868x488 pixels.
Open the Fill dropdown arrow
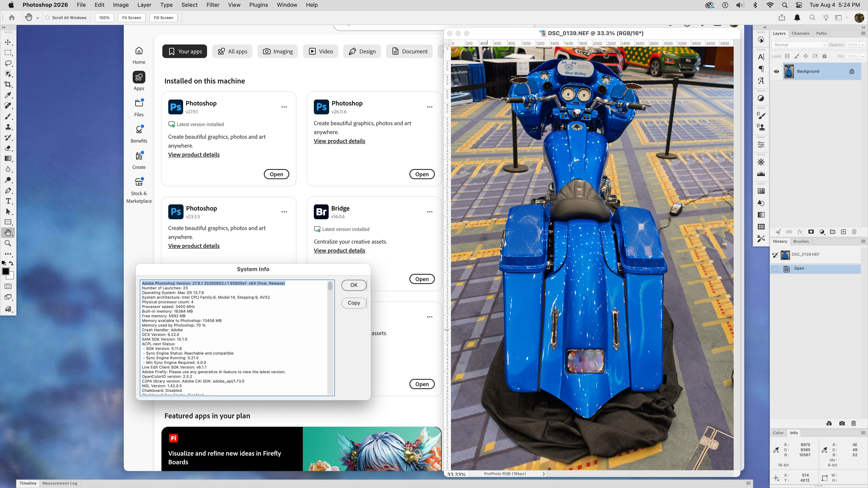point(863,56)
